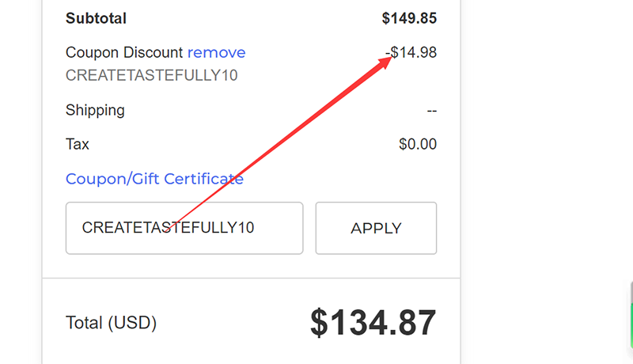This screenshot has width=633, height=364.
Task: Click the Total (USD) label
Action: [x=111, y=323]
